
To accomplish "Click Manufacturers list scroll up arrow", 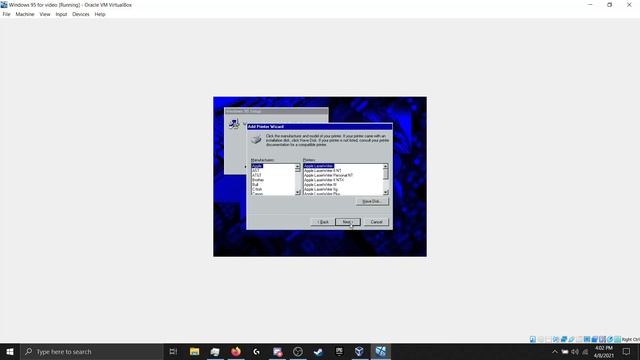I will pos(298,167).
